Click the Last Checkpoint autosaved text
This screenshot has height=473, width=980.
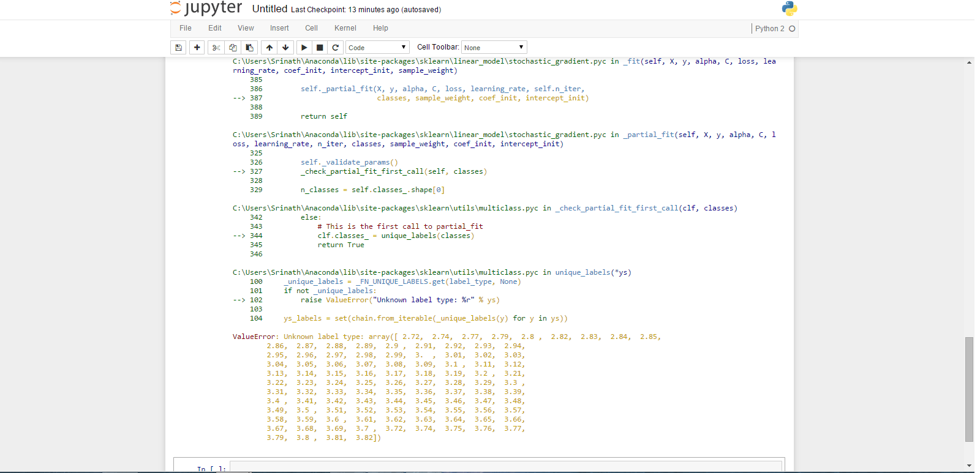point(366,10)
